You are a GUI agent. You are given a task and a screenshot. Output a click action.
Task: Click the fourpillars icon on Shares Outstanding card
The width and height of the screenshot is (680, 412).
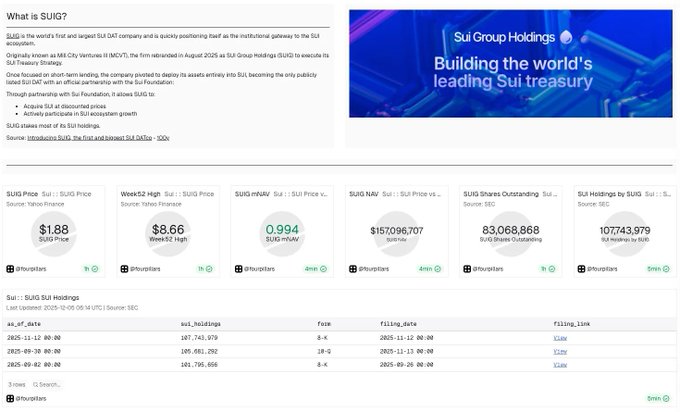(467, 269)
